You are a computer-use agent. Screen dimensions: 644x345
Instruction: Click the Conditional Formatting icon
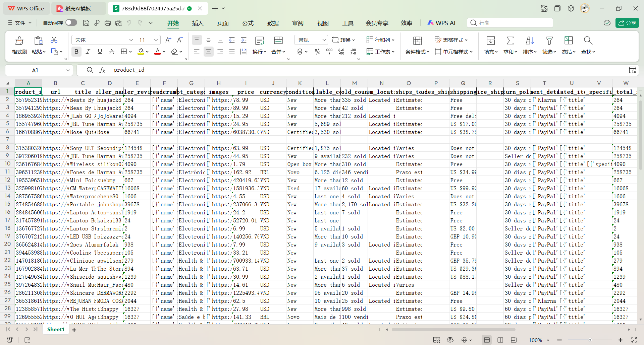point(417,41)
